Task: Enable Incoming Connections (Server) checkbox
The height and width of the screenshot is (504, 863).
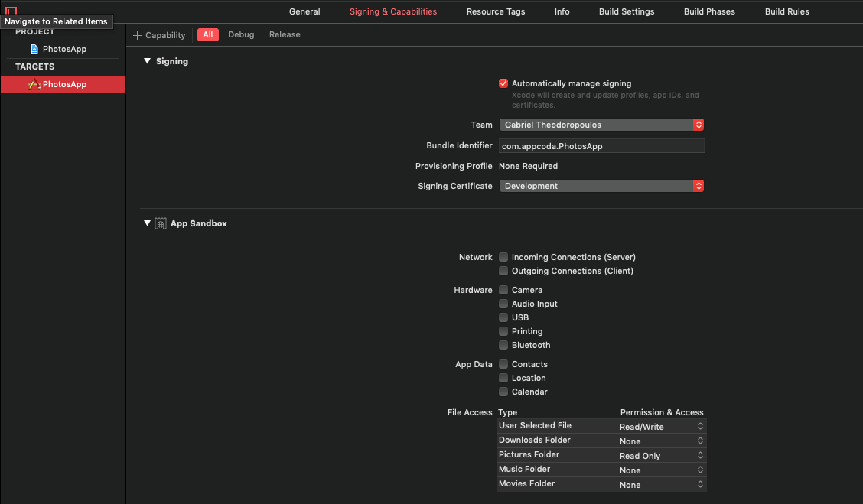Action: (503, 257)
